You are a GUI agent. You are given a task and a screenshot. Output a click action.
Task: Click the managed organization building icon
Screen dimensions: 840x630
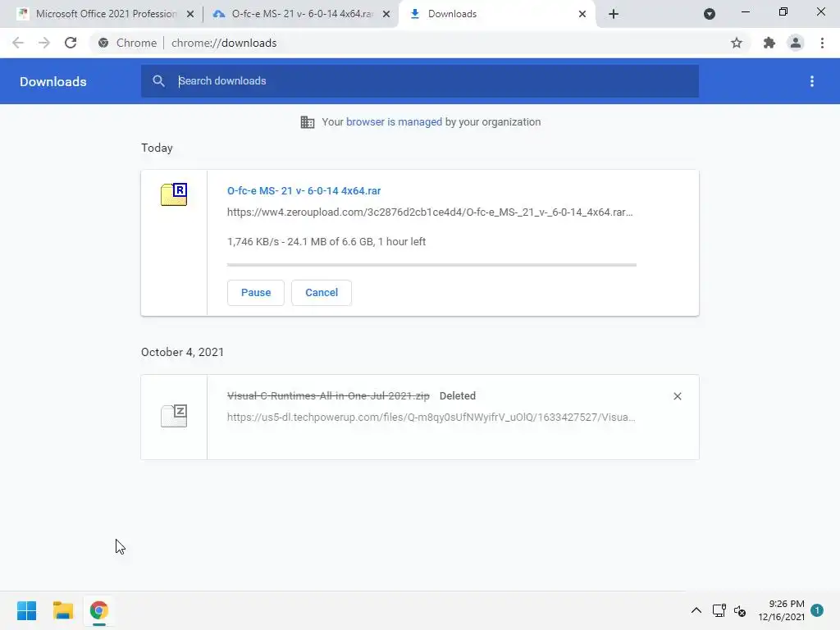tap(308, 122)
